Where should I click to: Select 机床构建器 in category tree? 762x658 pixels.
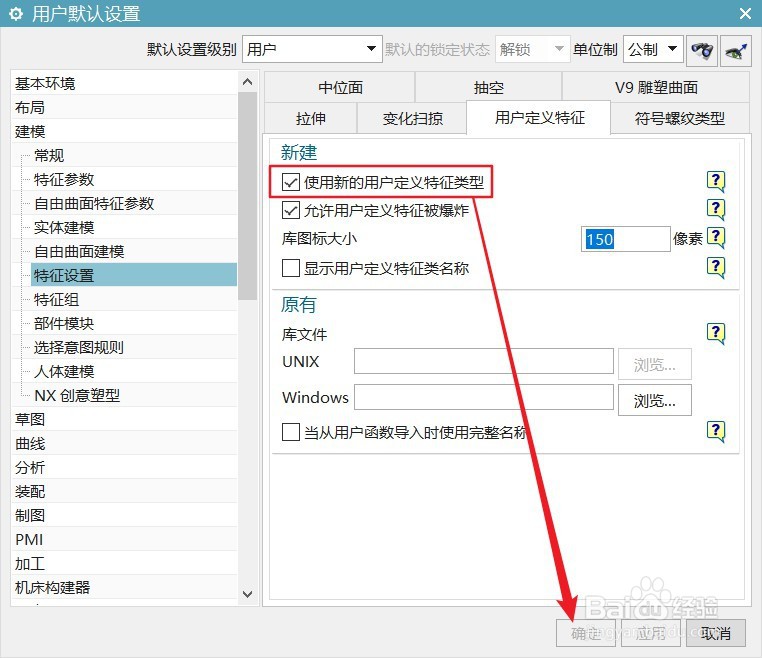pyautogui.click(x=124, y=588)
